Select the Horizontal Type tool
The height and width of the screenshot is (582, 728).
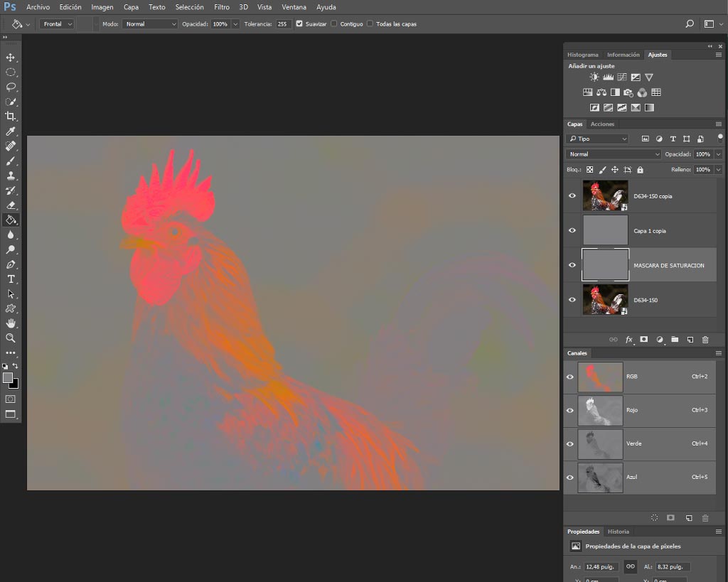(x=10, y=279)
